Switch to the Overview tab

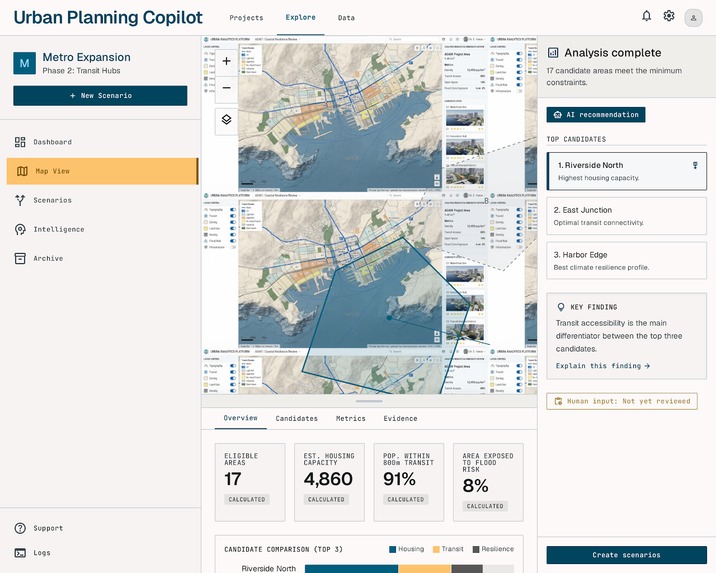pos(241,418)
